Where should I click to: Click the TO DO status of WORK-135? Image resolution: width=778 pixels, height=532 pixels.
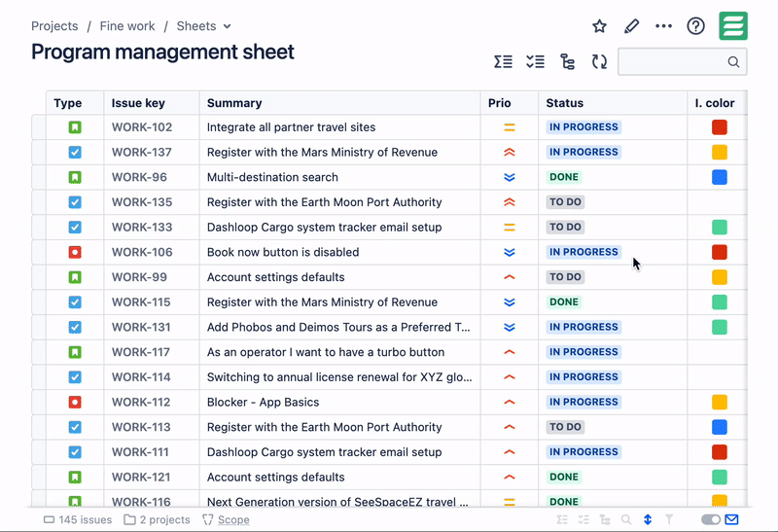pyautogui.click(x=565, y=202)
